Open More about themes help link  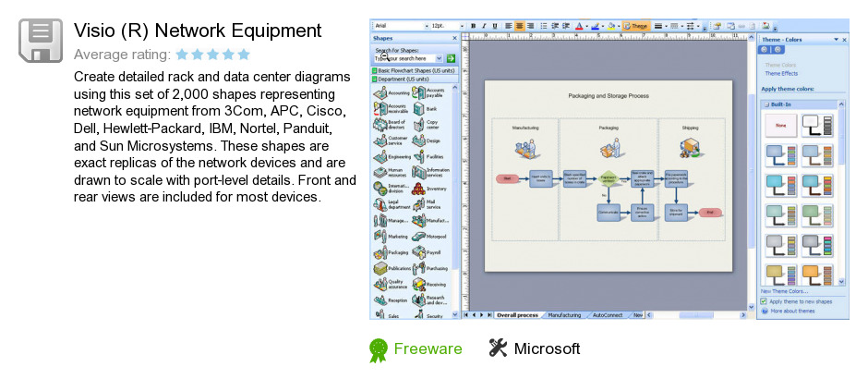coord(792,312)
